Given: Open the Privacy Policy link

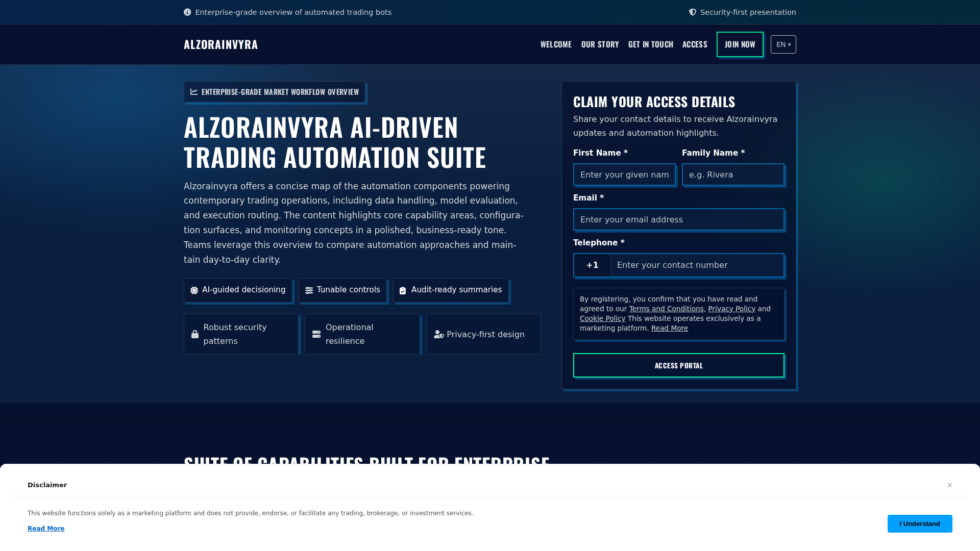Looking at the screenshot, I should (x=731, y=309).
